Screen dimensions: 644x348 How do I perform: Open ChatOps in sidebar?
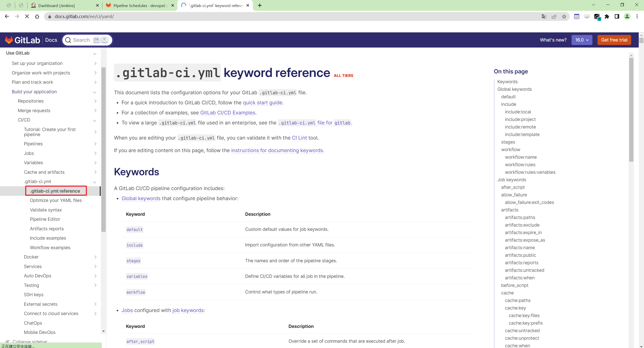(x=33, y=323)
